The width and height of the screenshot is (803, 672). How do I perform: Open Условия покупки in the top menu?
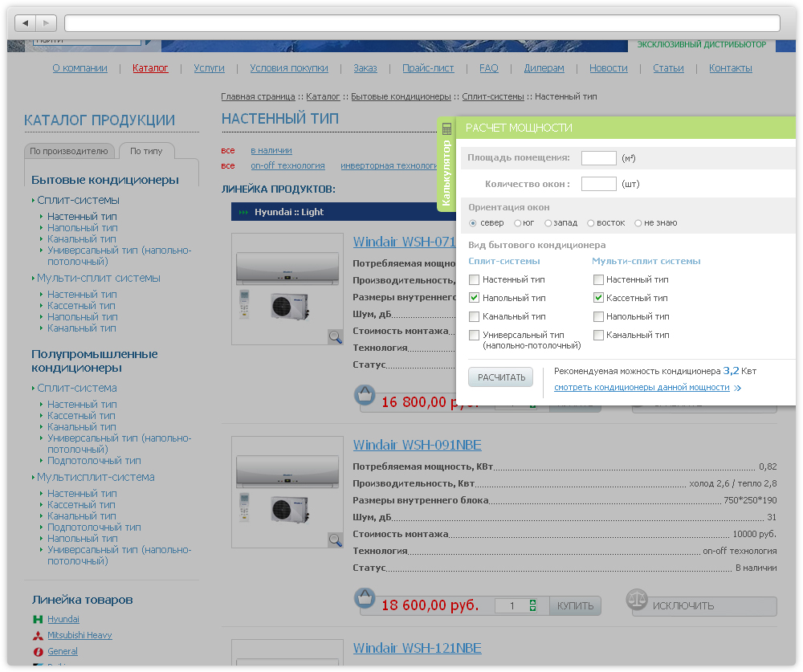[x=289, y=68]
